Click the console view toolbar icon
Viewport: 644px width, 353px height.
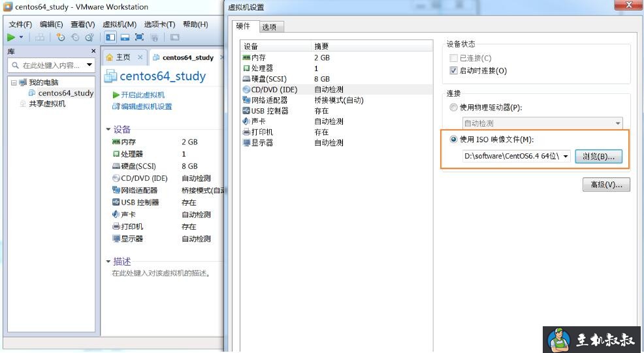click(x=174, y=37)
